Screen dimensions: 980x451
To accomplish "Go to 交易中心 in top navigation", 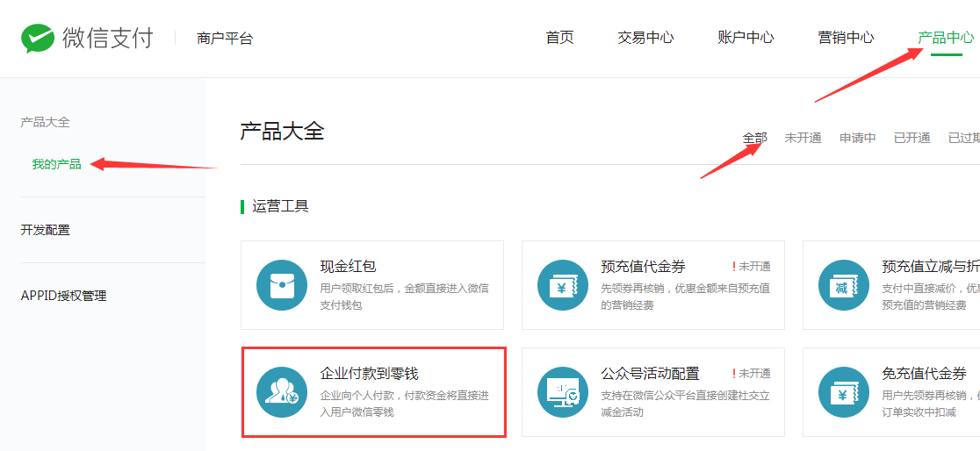I will click(645, 38).
